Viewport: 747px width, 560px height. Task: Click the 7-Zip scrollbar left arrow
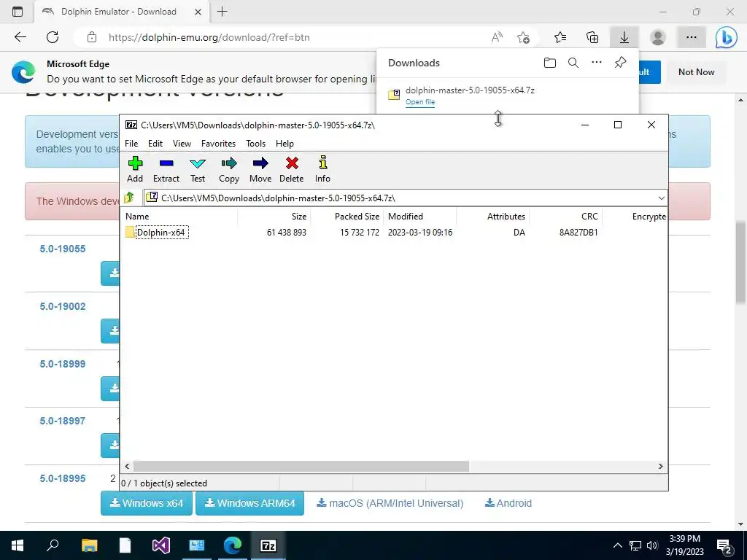click(x=127, y=466)
